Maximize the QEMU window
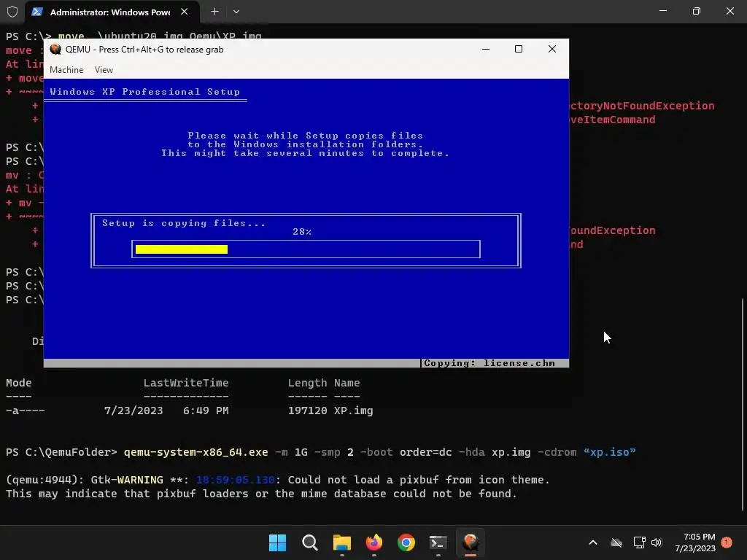The height and width of the screenshot is (560, 747). [x=519, y=49]
